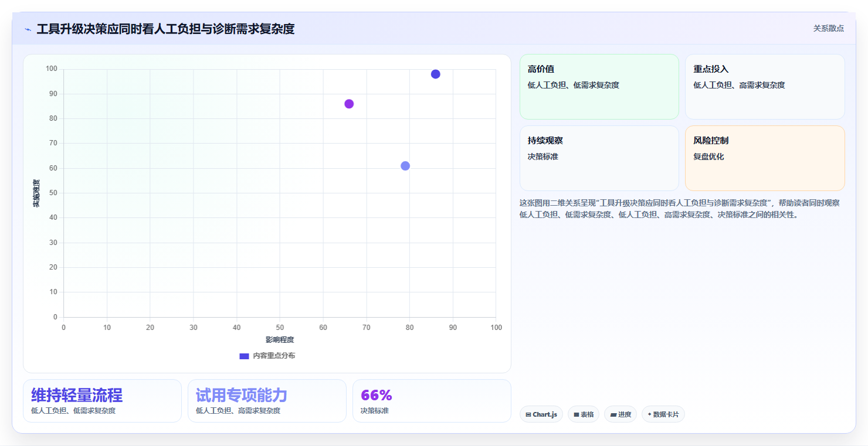Click the x-axis tick label 50
The width and height of the screenshot is (868, 446).
[280, 328]
